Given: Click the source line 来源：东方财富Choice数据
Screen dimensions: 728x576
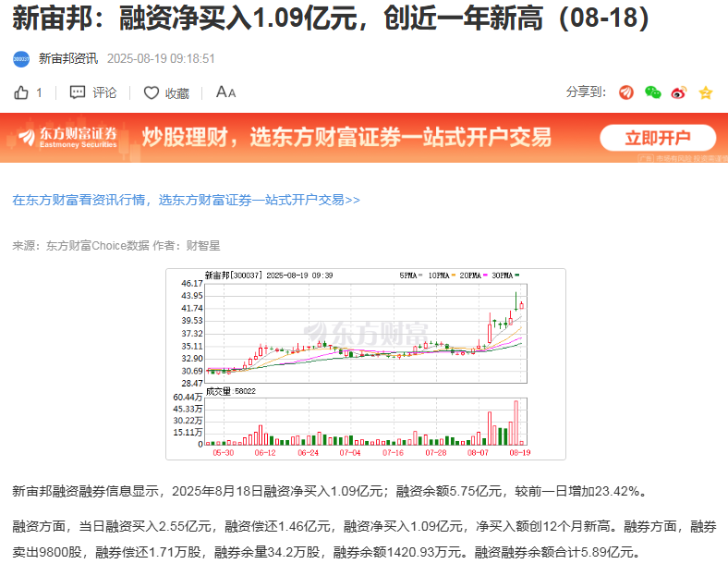Looking at the screenshot, I should [116, 245].
